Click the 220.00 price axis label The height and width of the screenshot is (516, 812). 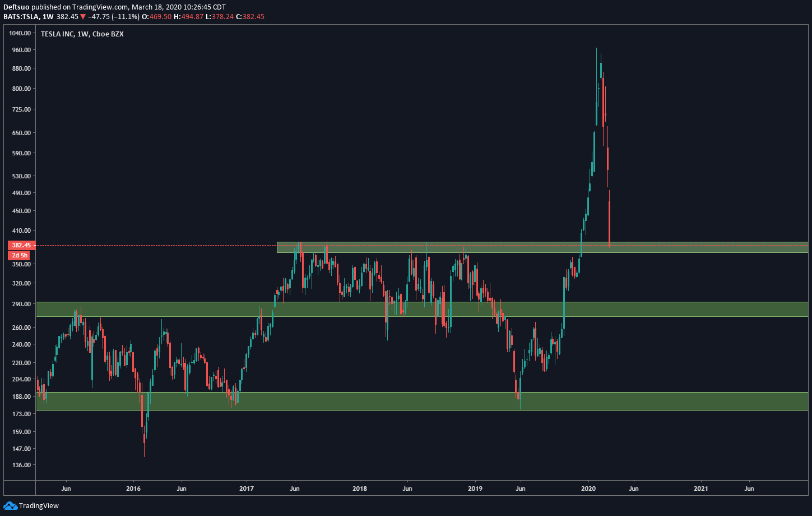coord(20,363)
